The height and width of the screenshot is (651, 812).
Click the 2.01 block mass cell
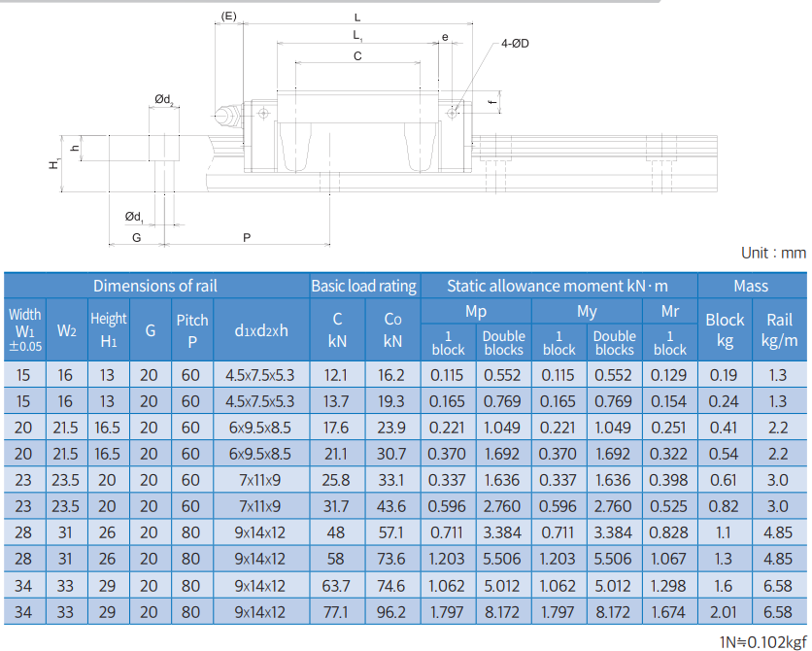pos(725,611)
